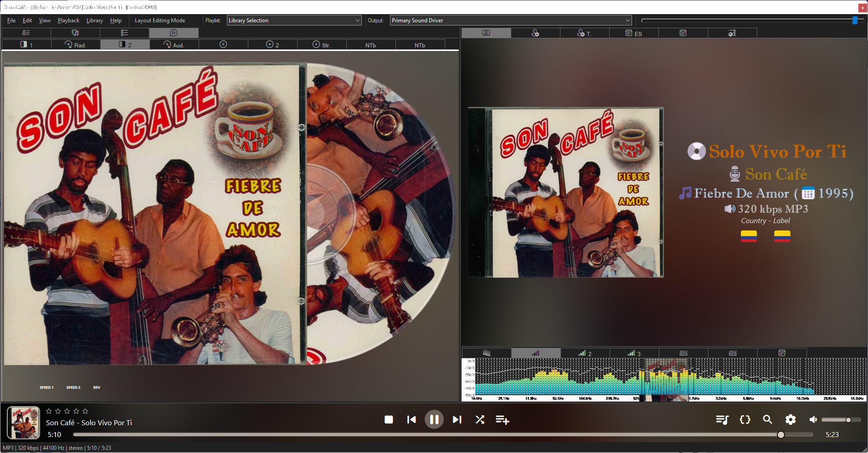Skip to the next track
The height and width of the screenshot is (453, 868).
tap(457, 420)
